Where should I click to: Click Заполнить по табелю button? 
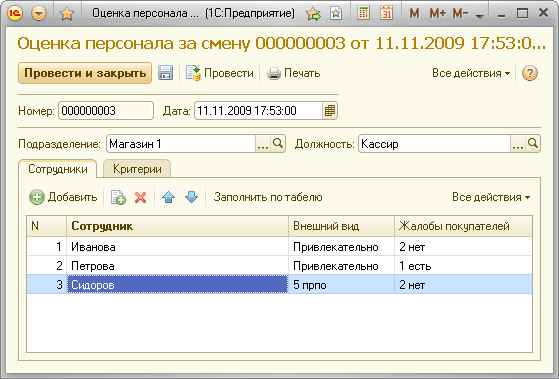pos(268,197)
